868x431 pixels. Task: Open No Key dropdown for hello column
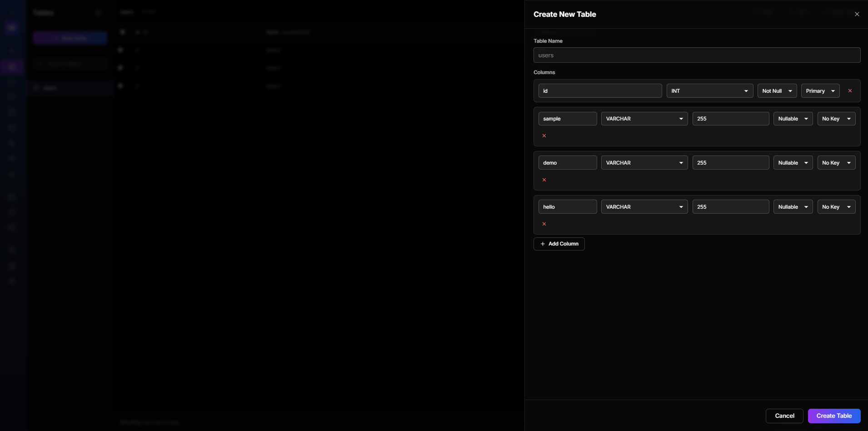pos(836,207)
